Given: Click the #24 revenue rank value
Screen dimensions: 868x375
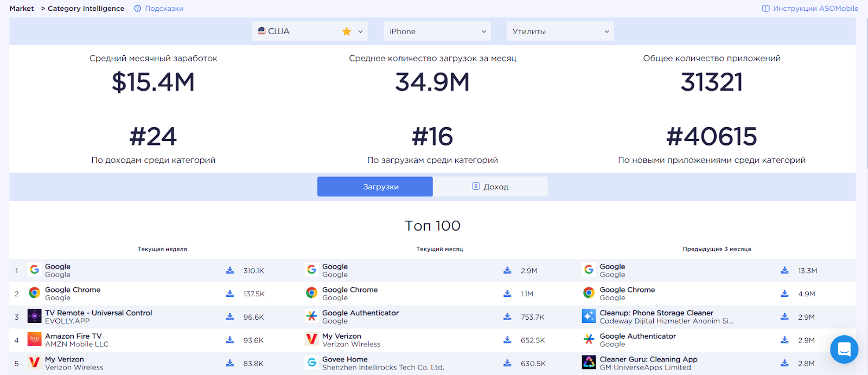Looking at the screenshot, I should point(153,136).
